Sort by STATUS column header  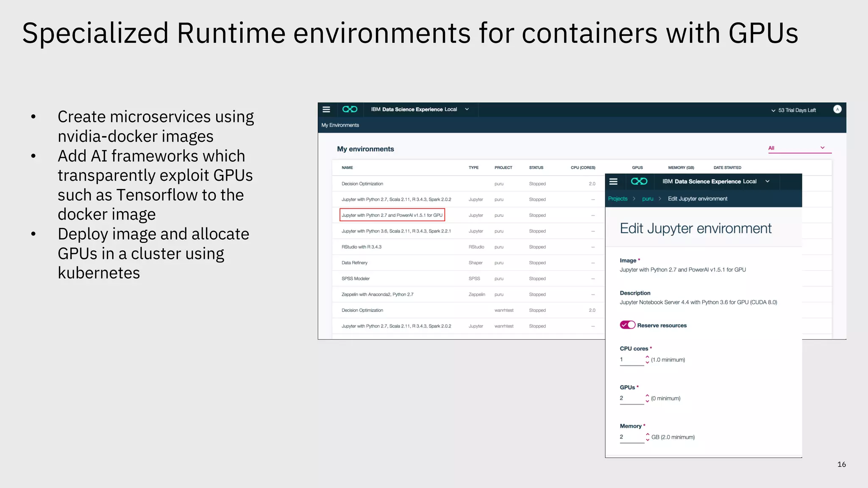(x=536, y=168)
